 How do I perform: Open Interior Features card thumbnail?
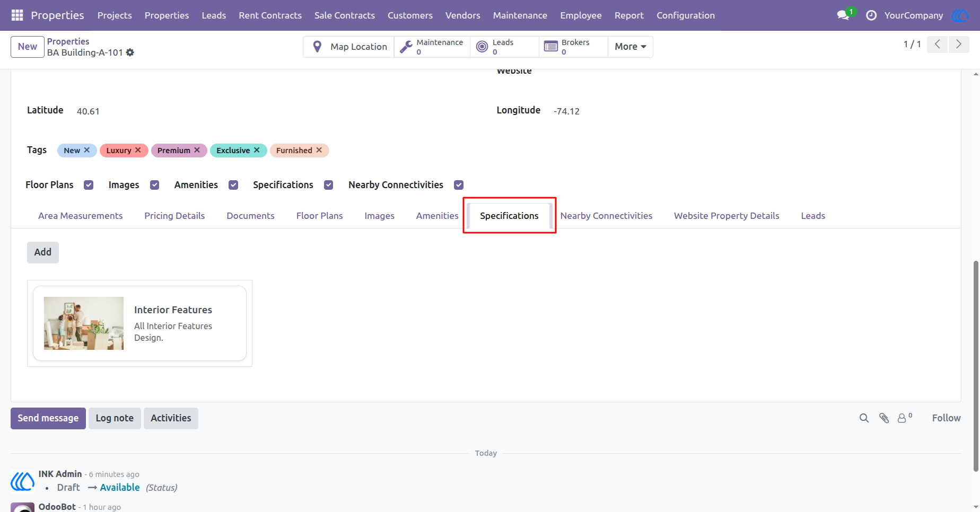point(84,323)
